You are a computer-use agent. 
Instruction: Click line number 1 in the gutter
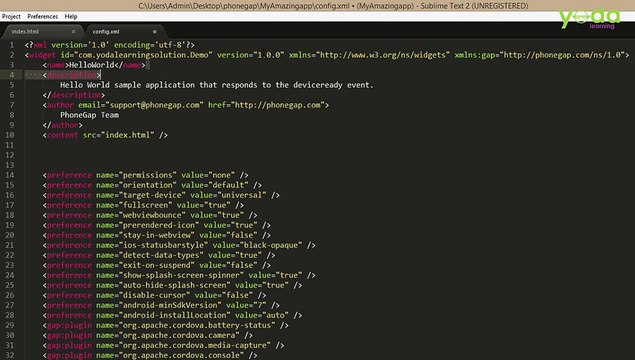[x=12, y=45]
